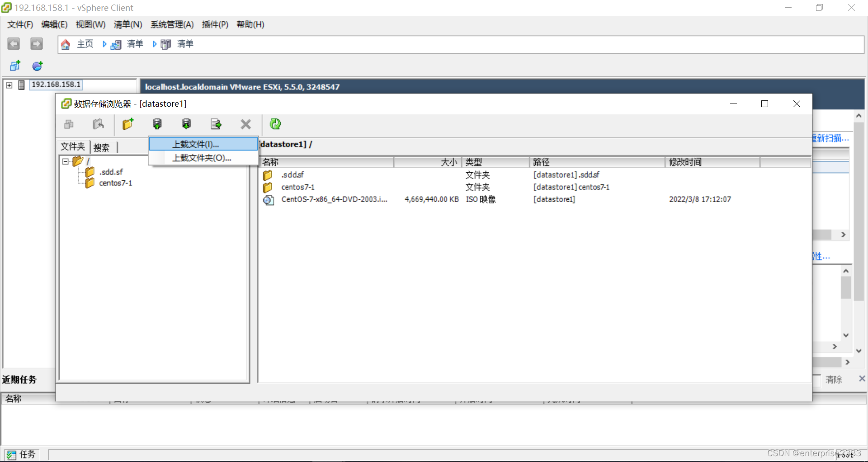The height and width of the screenshot is (462, 868).
Task: Click the [datastore1] centos7-1 path cell
Action: (571, 187)
